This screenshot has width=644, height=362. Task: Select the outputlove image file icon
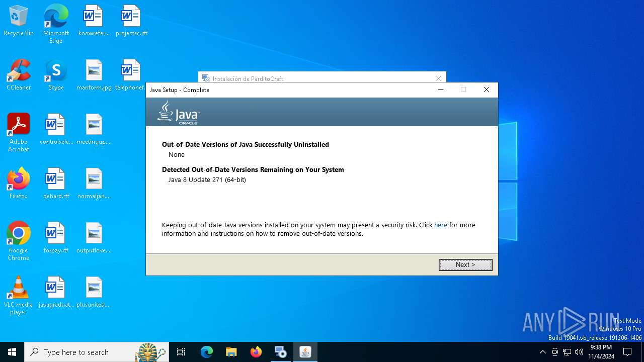[94, 238]
